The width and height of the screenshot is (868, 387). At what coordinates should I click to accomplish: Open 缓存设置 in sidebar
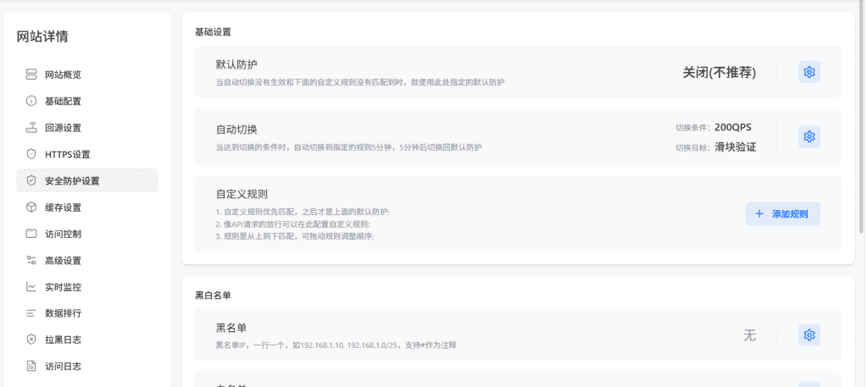pyautogui.click(x=87, y=207)
